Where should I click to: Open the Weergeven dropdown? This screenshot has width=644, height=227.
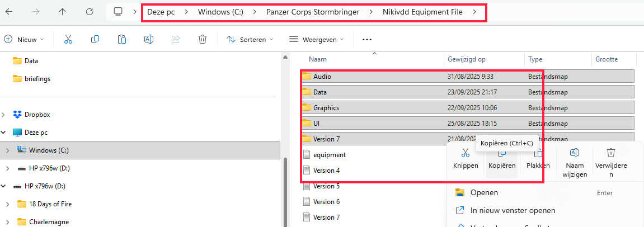pos(316,39)
